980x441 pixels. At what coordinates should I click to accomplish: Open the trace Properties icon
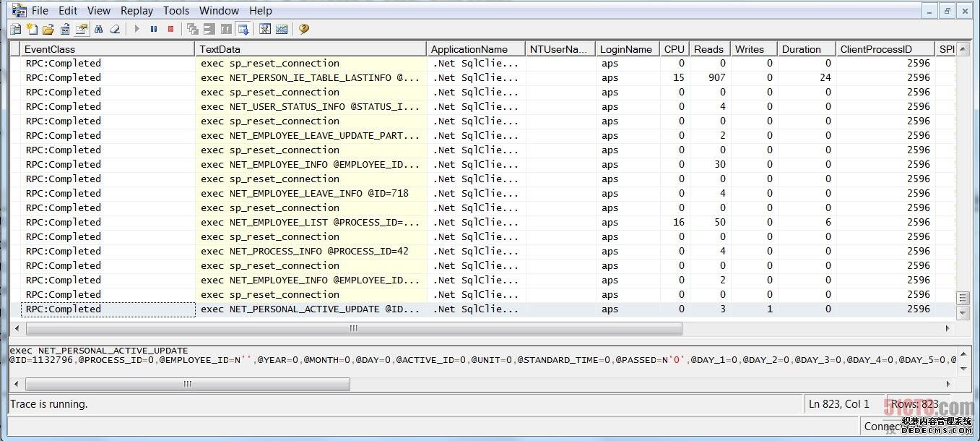coord(82,29)
